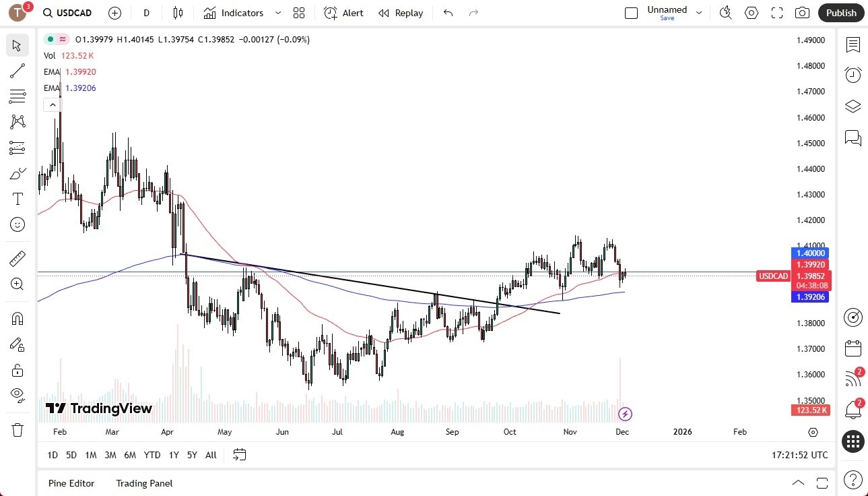Toggle fullscreen chart mode
This screenshot has width=868, height=496.
776,13
